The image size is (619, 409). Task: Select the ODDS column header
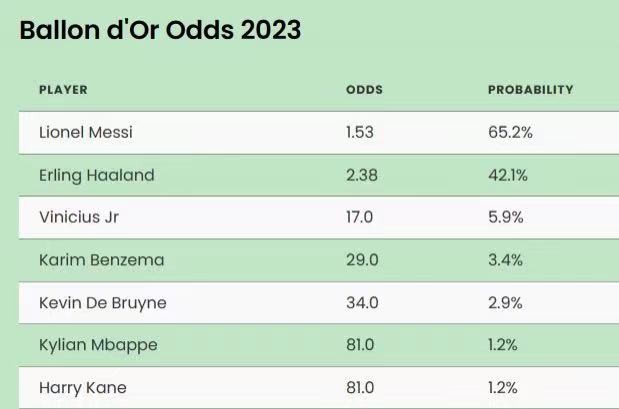click(364, 90)
